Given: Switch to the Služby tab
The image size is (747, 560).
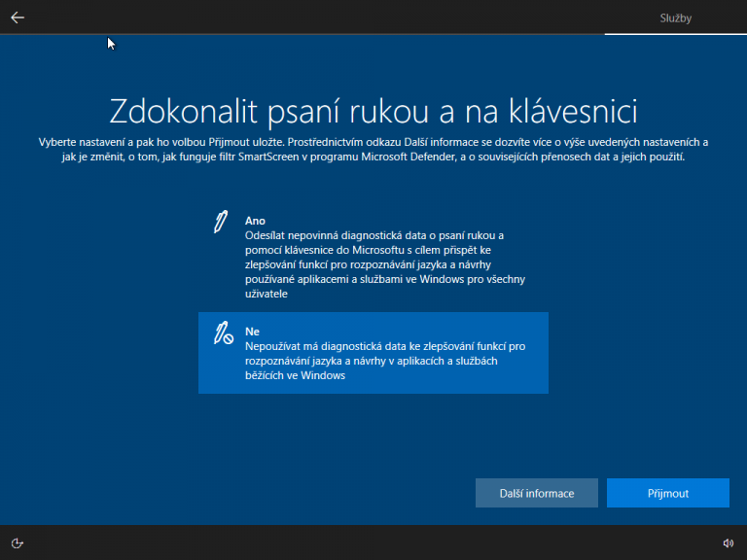Looking at the screenshot, I should pyautogui.click(x=674, y=17).
